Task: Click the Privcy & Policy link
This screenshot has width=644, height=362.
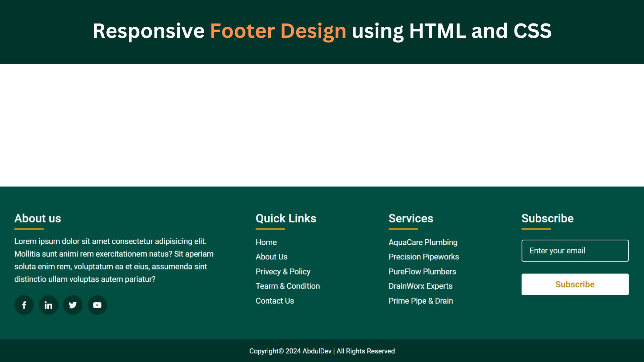Action: [283, 271]
